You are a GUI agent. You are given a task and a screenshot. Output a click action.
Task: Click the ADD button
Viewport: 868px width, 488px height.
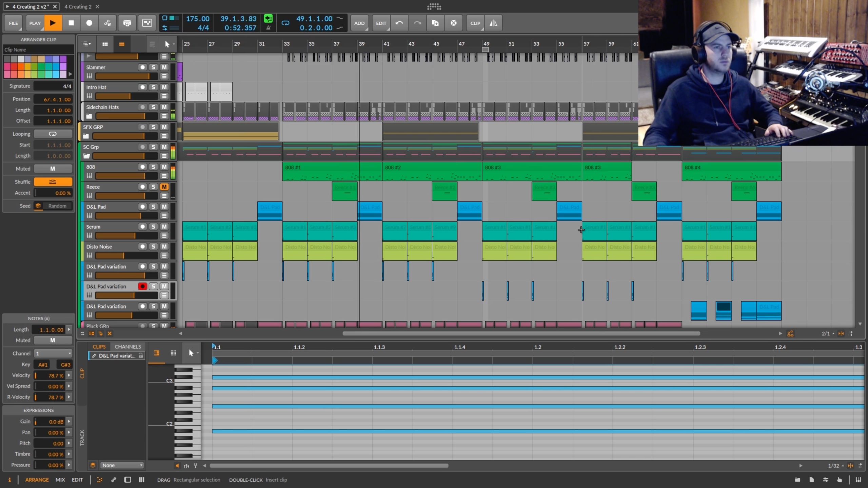tap(359, 23)
